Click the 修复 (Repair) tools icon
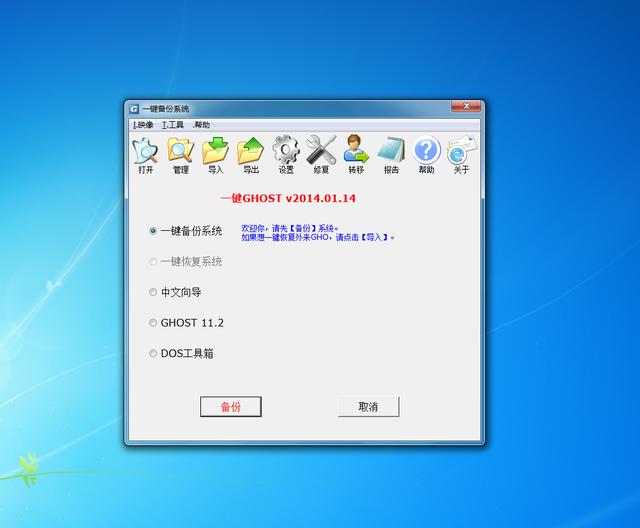This screenshot has height=528, width=640. [321, 152]
